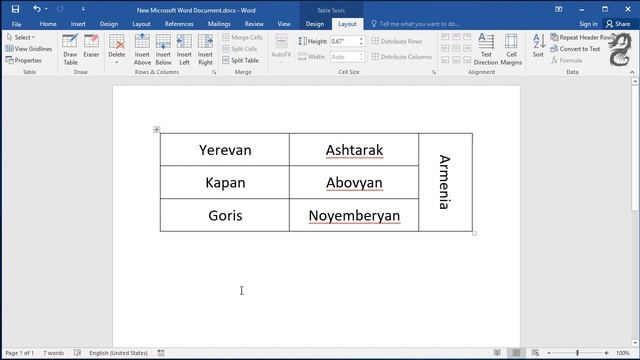Expand the Select dropdown in Table group

tap(20, 37)
